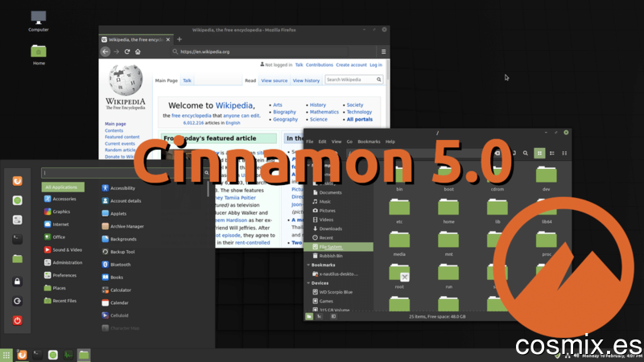
Task: Collapse the Devices section in sidebar
Action: tap(308, 283)
